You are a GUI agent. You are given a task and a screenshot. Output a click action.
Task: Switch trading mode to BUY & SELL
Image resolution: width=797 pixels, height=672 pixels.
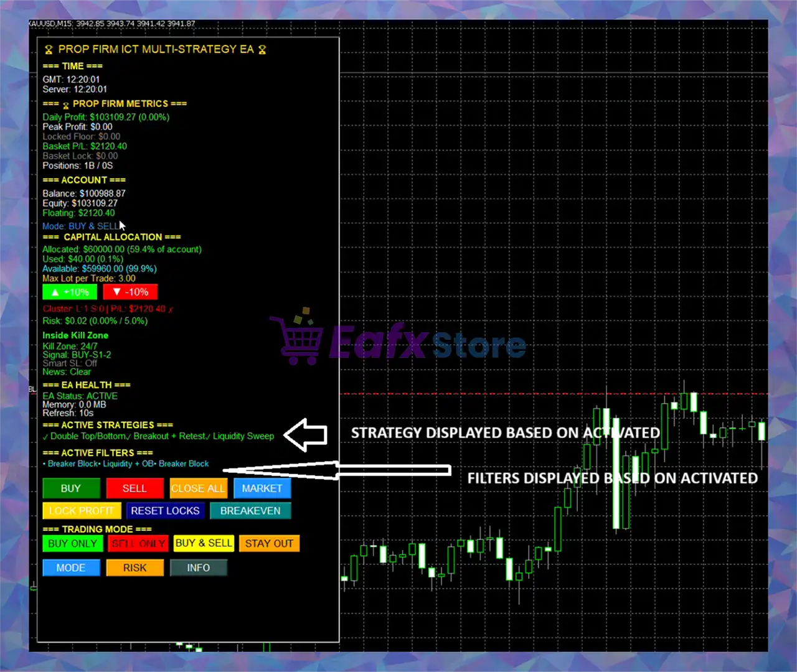(x=204, y=543)
